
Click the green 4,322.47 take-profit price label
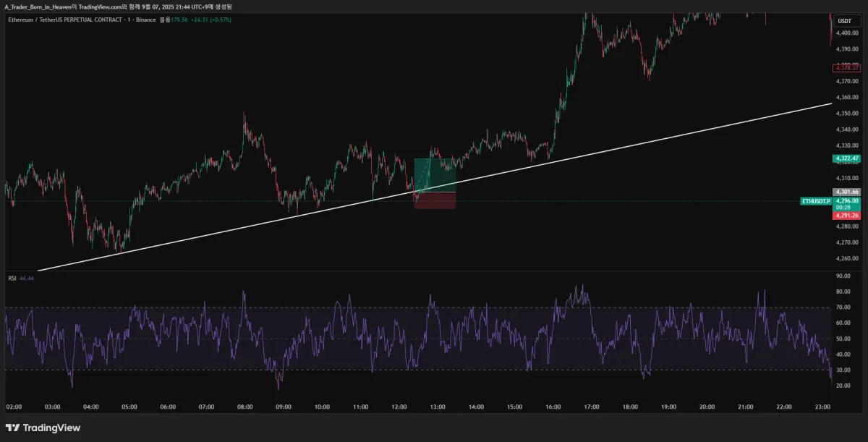coord(846,158)
